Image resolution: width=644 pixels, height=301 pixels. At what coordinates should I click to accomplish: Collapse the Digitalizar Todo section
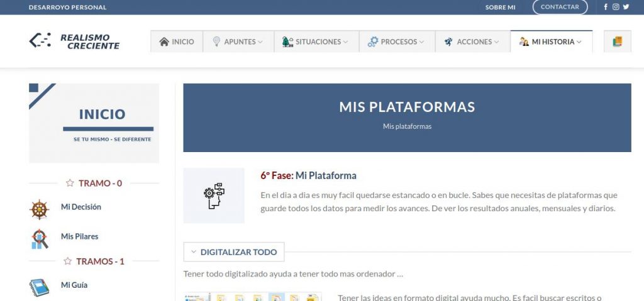point(234,252)
